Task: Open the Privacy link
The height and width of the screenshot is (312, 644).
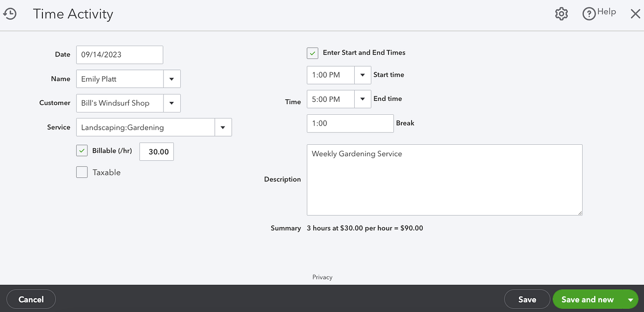Action: 322,277
